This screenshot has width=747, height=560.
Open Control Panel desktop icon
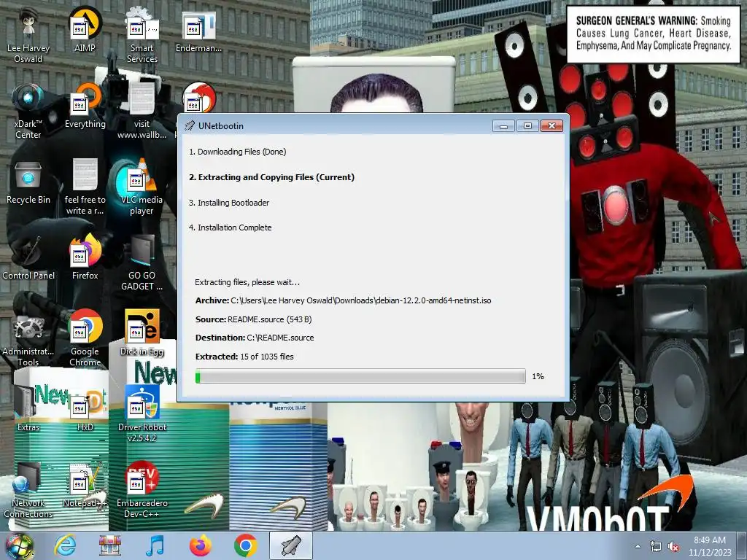coord(28,257)
